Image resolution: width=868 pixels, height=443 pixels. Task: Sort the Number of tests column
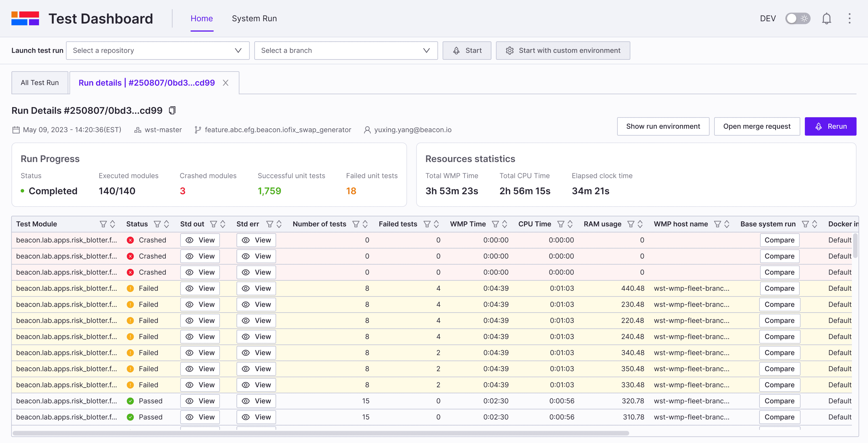coord(365,224)
